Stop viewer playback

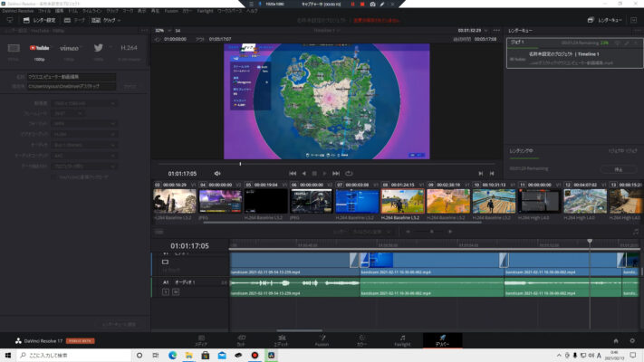pos(314,174)
